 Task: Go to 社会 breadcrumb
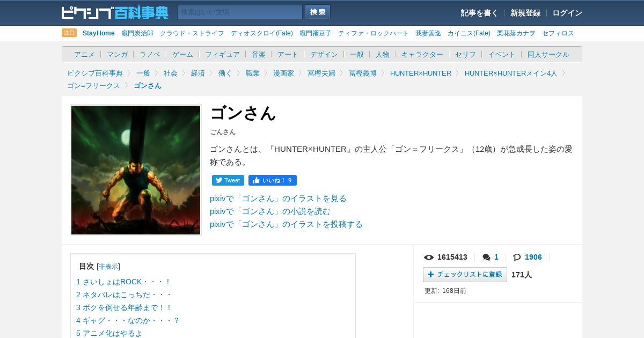tap(171, 74)
